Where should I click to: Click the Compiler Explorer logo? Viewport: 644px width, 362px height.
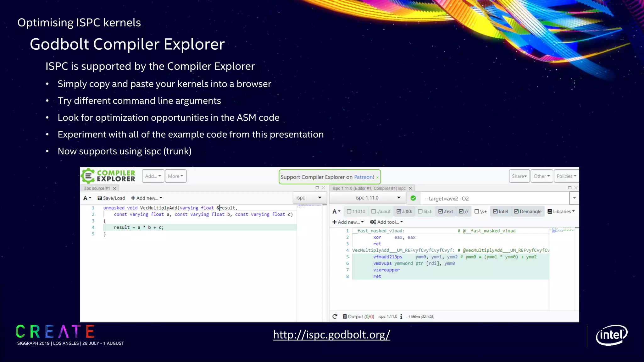(x=108, y=176)
